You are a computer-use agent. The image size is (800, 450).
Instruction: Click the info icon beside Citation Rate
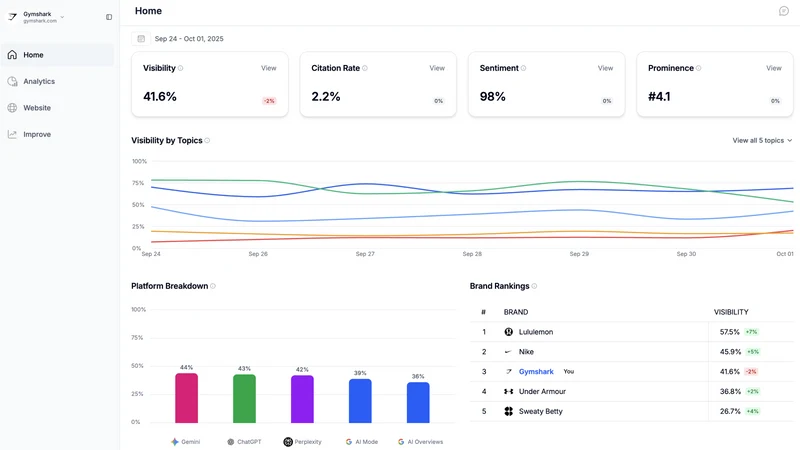(x=365, y=68)
